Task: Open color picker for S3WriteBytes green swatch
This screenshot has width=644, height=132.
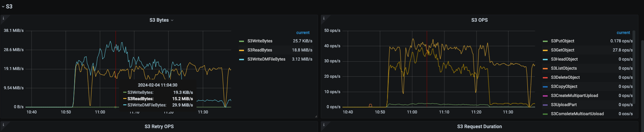Action: click(x=242, y=41)
